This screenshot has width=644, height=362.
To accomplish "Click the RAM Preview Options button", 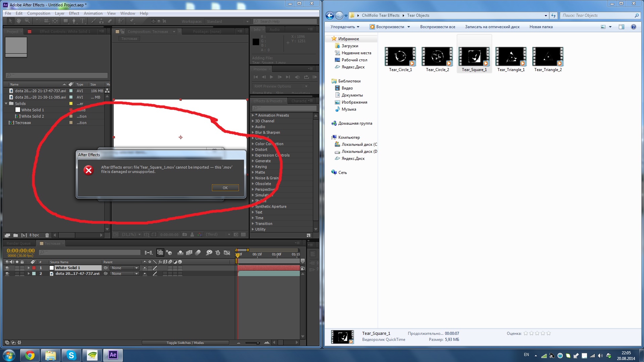I will click(281, 86).
